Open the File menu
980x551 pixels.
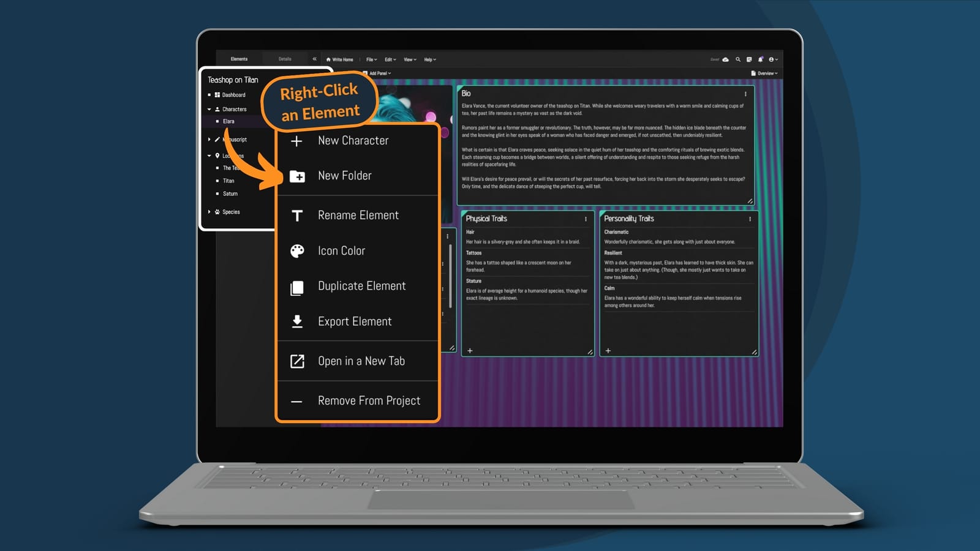click(x=371, y=59)
